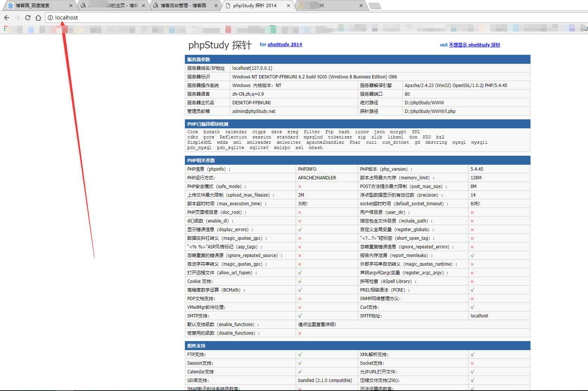Click the xmlwriter module name
Viewport: 588px width, 391px height.
point(289,143)
